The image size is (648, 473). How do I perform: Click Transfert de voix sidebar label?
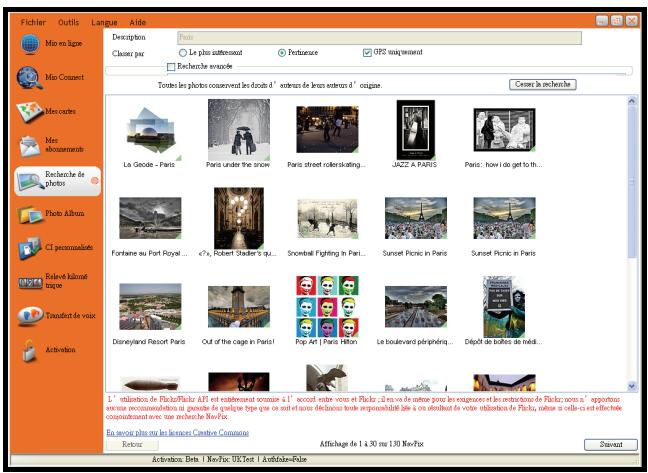click(x=71, y=316)
